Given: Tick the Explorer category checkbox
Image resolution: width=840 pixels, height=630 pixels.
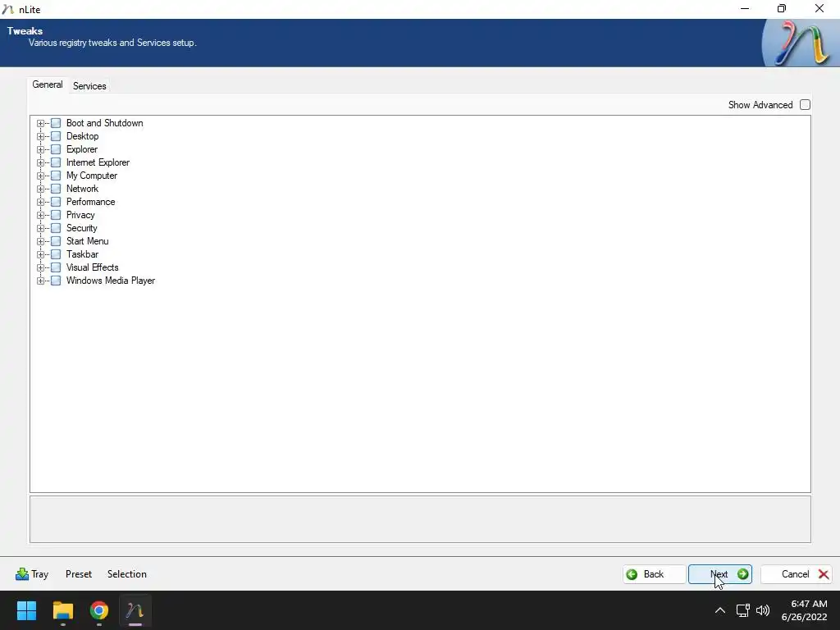Looking at the screenshot, I should tap(56, 149).
